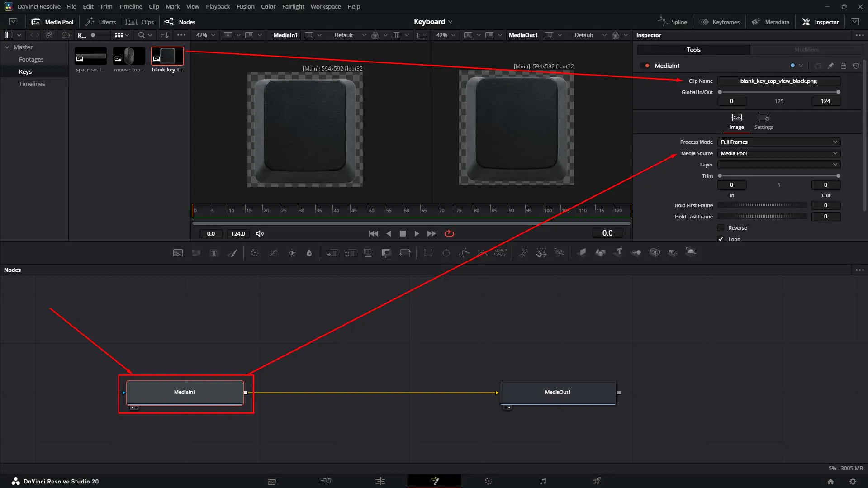Uncheck the Loop checkbox
The width and height of the screenshot is (868, 488).
pyautogui.click(x=721, y=239)
